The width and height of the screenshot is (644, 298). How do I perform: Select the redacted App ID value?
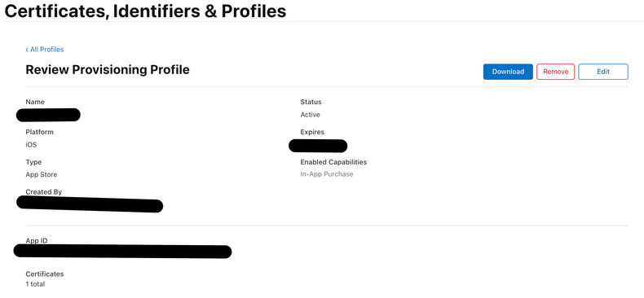coord(122,252)
